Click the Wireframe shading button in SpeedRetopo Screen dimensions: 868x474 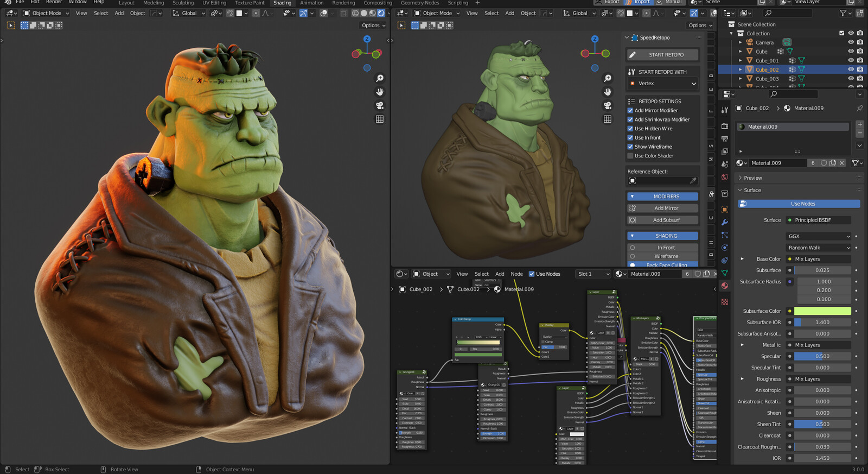pos(662,256)
